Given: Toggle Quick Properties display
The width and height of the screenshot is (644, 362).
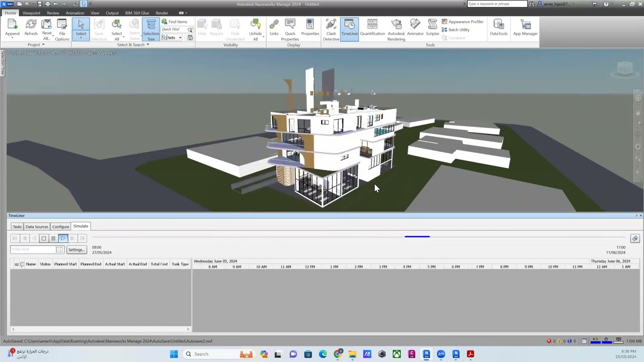Looking at the screenshot, I should point(290,30).
